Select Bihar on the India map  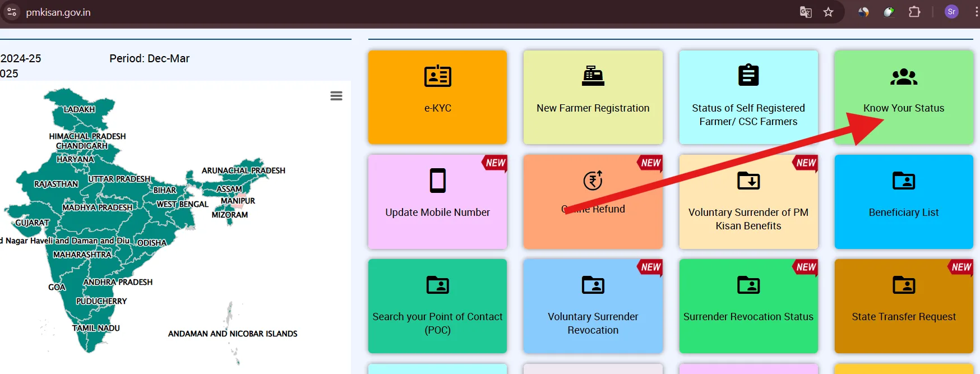point(165,190)
